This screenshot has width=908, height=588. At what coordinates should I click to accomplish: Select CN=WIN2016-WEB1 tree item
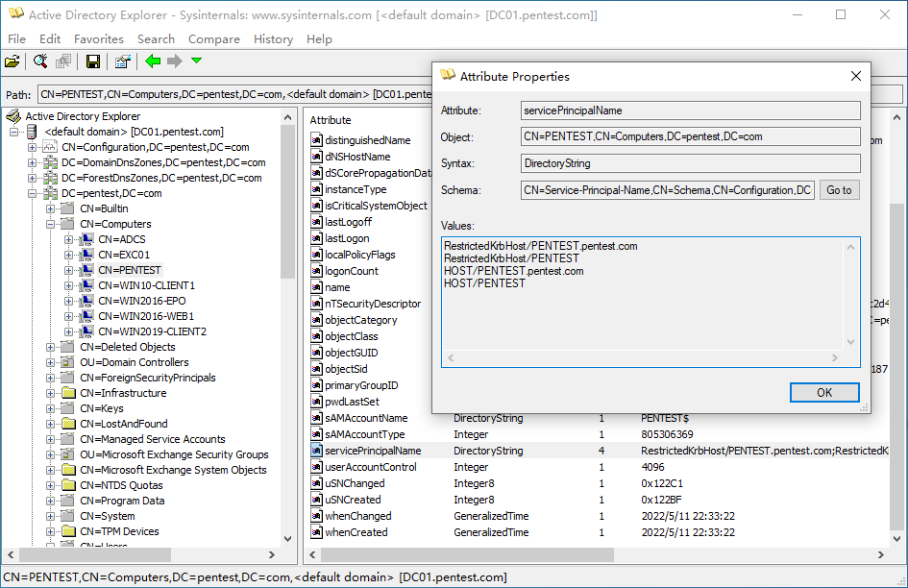[146, 316]
